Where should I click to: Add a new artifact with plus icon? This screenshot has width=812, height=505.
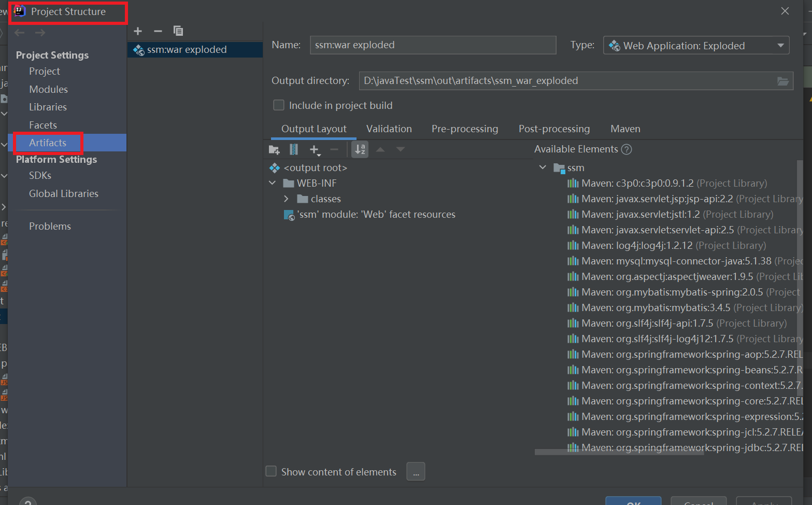click(138, 31)
